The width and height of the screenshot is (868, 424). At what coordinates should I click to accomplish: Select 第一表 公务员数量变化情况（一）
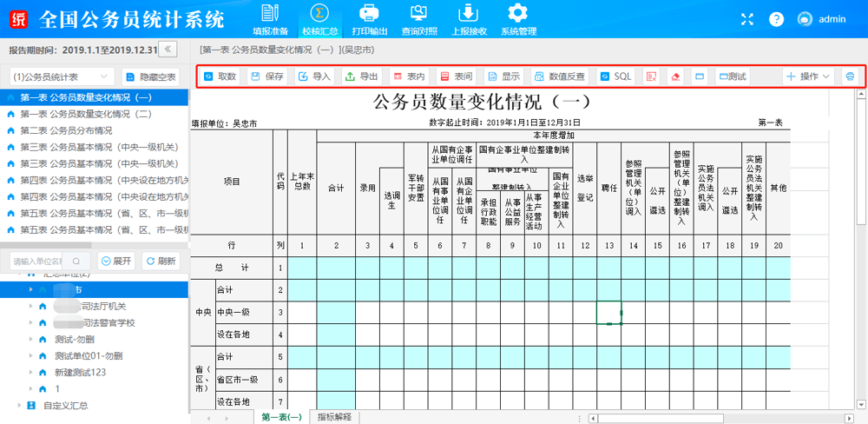click(95, 97)
